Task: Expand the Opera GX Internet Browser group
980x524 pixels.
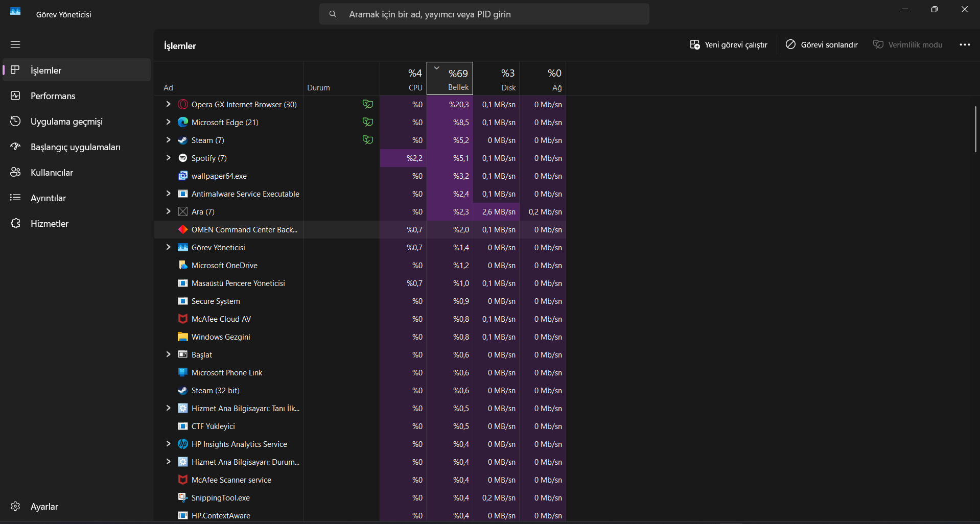Action: pyautogui.click(x=168, y=104)
